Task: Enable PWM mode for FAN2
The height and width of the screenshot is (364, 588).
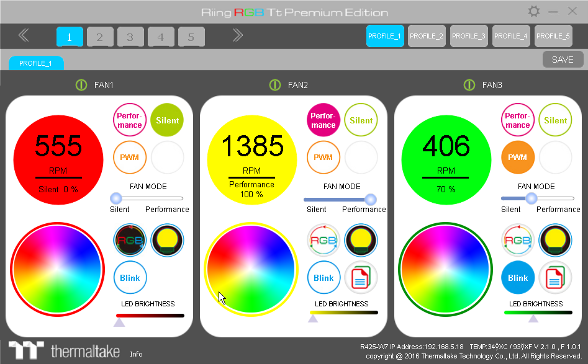Action: click(323, 158)
